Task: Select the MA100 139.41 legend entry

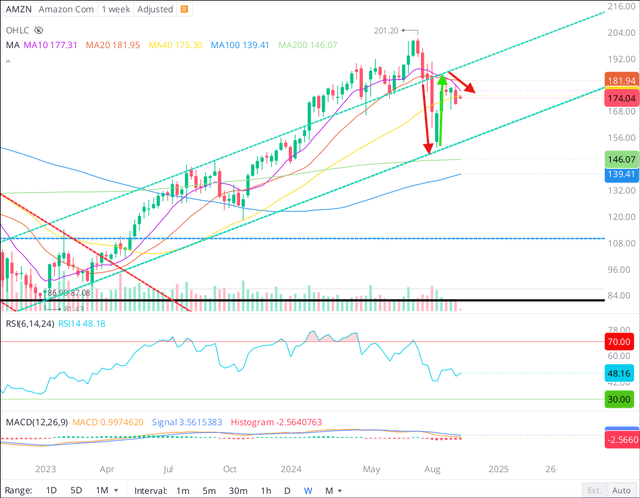Action: tap(240, 45)
